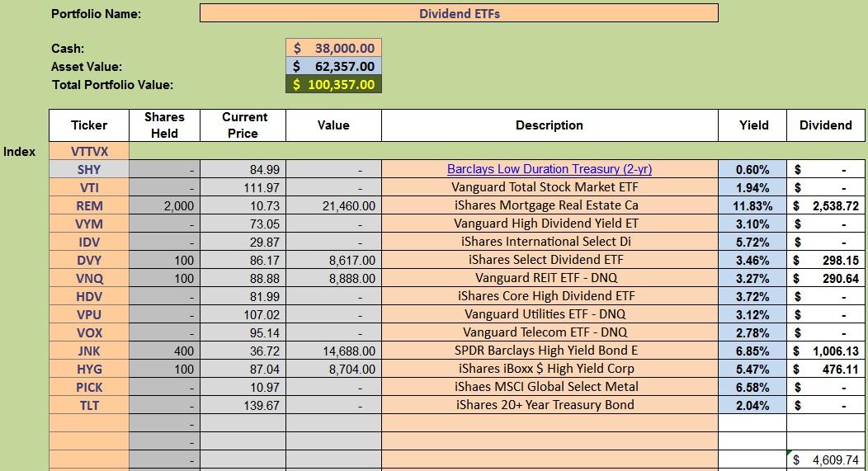Click the HYG dividend cell $476.11
The height and width of the screenshot is (471, 868).
tap(825, 370)
